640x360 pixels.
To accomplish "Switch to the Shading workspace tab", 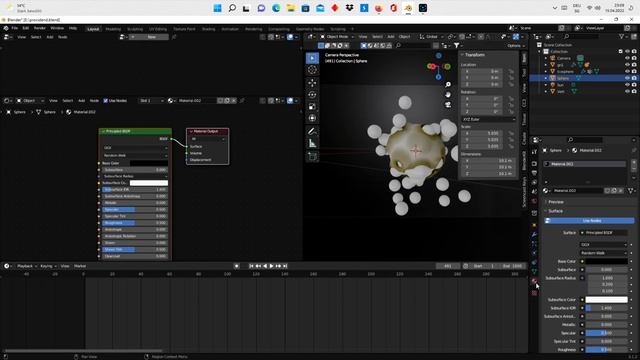I will pyautogui.click(x=208, y=29).
